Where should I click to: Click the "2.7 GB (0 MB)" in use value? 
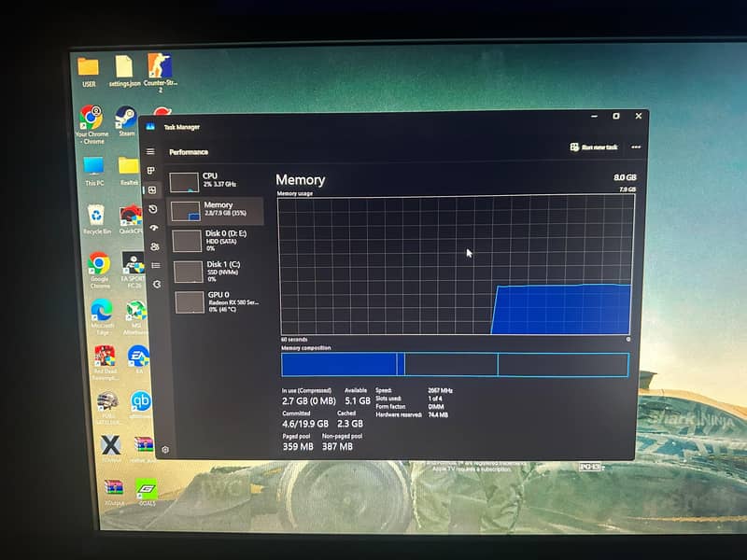309,401
